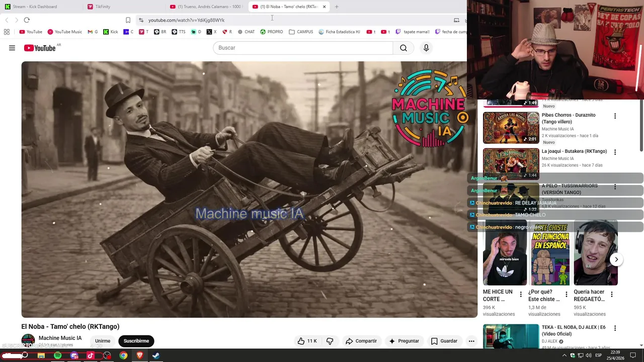Start voice search with the microphone

coord(426,48)
